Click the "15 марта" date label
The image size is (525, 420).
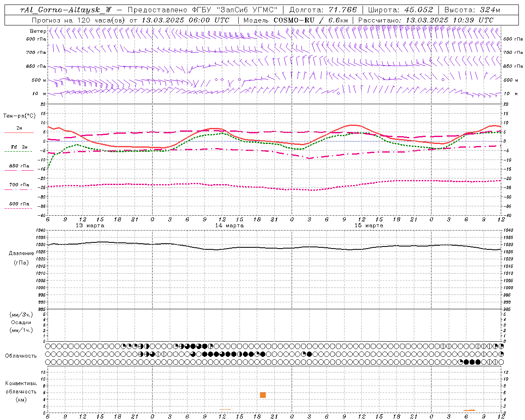tap(369, 226)
